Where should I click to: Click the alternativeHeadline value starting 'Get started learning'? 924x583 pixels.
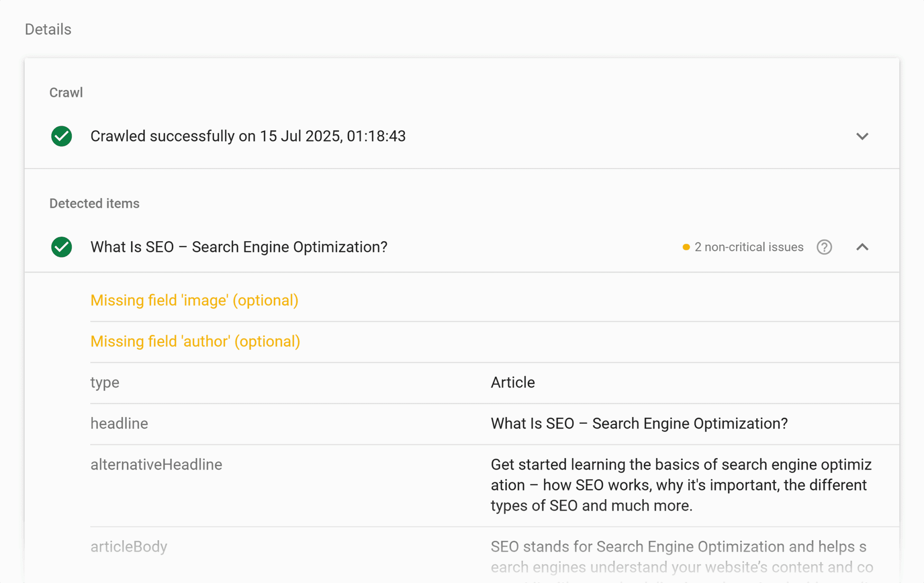681,485
